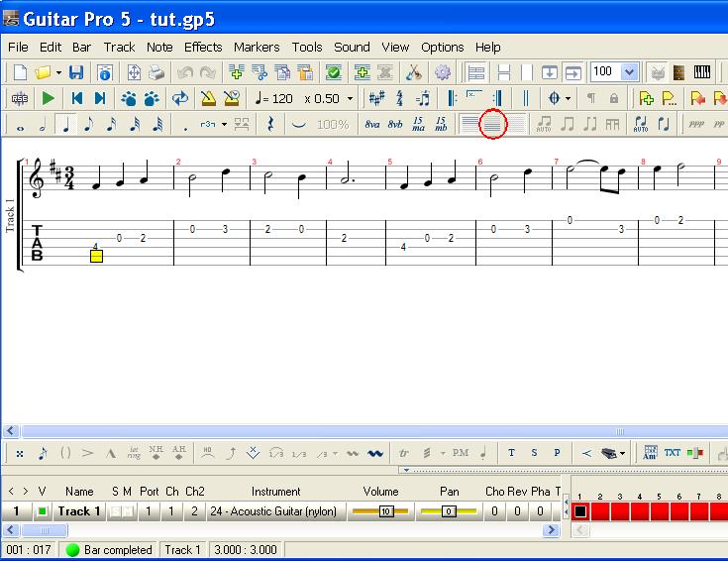Image resolution: width=728 pixels, height=561 pixels.
Task: Select bar 3 in the track overview
Action: 620,511
